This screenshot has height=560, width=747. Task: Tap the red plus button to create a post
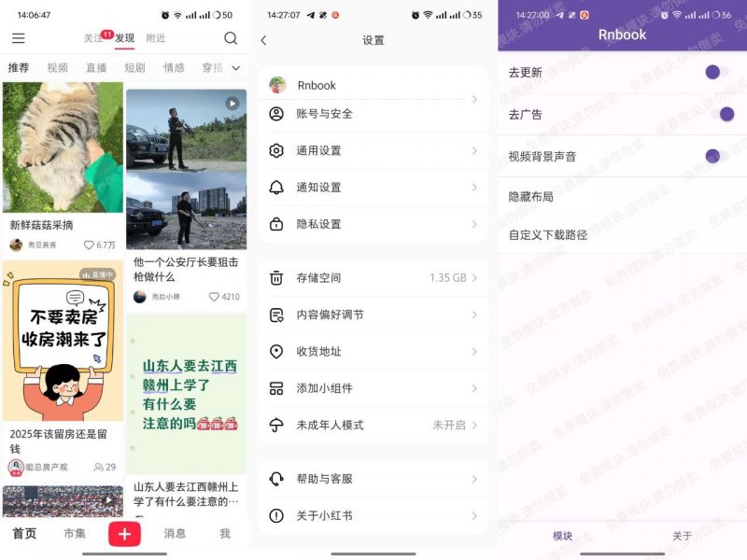click(125, 534)
